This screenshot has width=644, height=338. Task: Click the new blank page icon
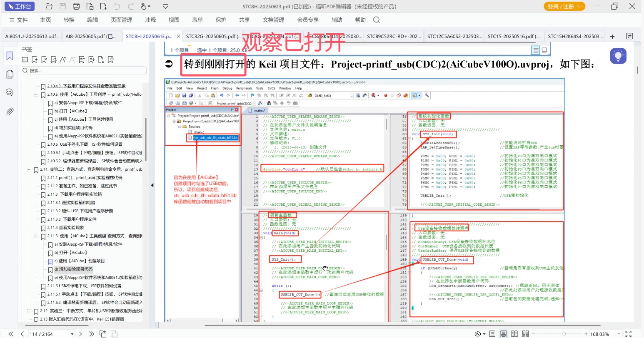(103, 6)
